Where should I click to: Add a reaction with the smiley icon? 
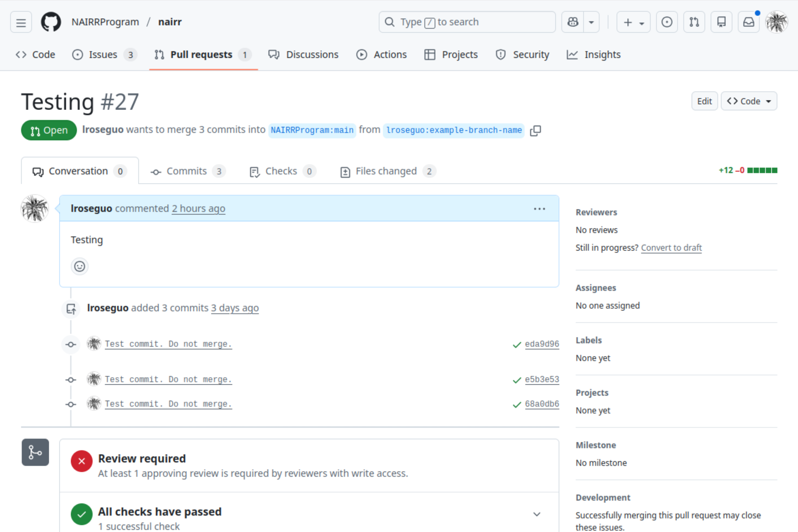click(x=80, y=266)
